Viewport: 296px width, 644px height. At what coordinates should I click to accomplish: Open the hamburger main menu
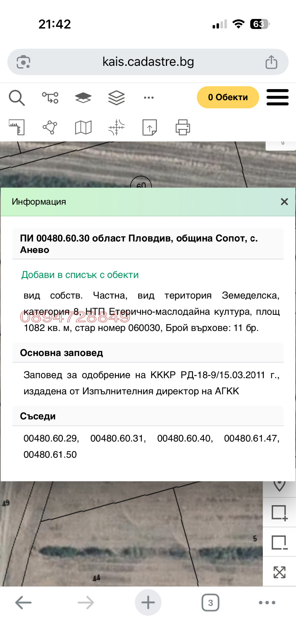point(277,97)
